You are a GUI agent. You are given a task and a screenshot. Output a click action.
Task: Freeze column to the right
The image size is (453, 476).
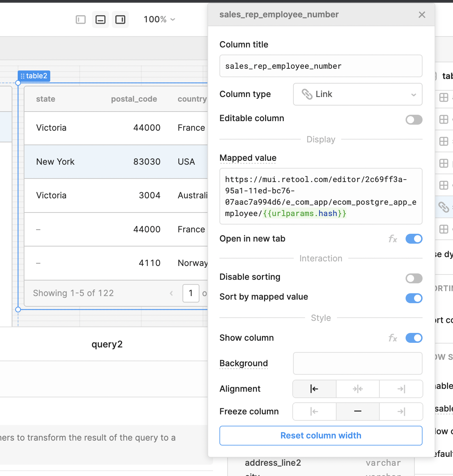click(401, 412)
